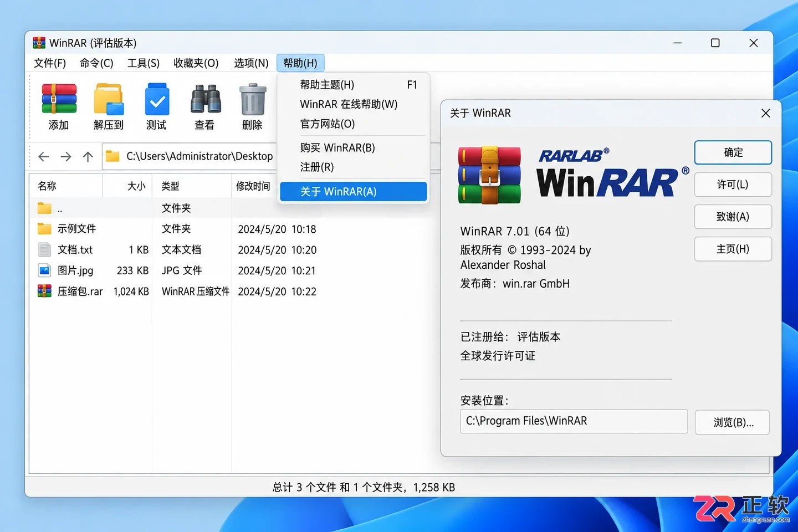Click the 文档.txt file icon
This screenshot has width=798, height=532.
coord(44,249)
